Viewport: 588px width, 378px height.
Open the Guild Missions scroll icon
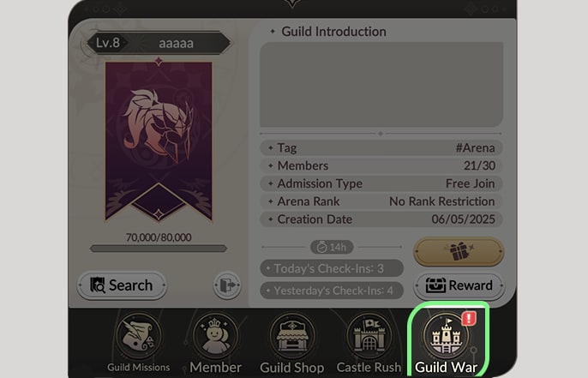tap(139, 336)
